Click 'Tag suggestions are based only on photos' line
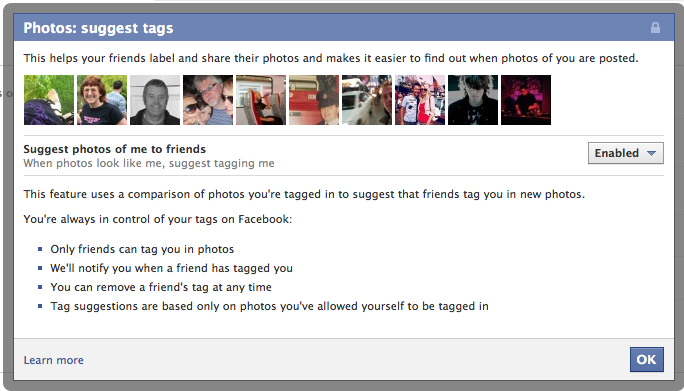The height and width of the screenshot is (391, 684). pyautogui.click(x=270, y=306)
